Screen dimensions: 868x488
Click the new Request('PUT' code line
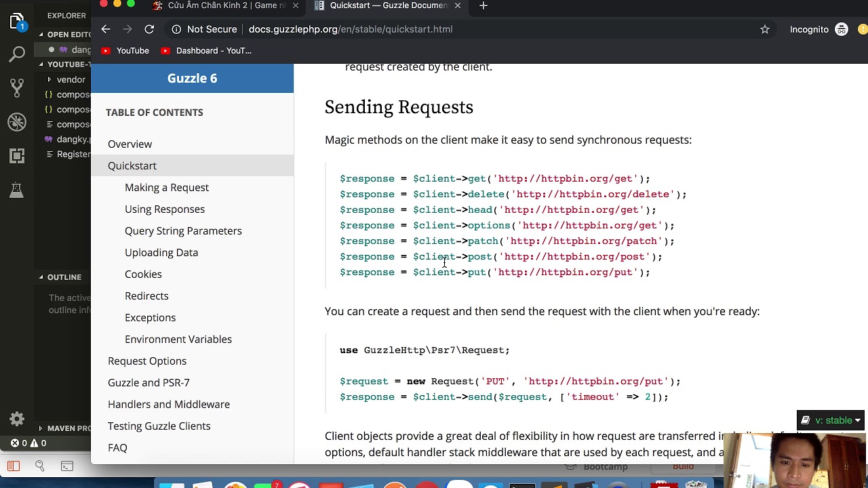pos(510,382)
